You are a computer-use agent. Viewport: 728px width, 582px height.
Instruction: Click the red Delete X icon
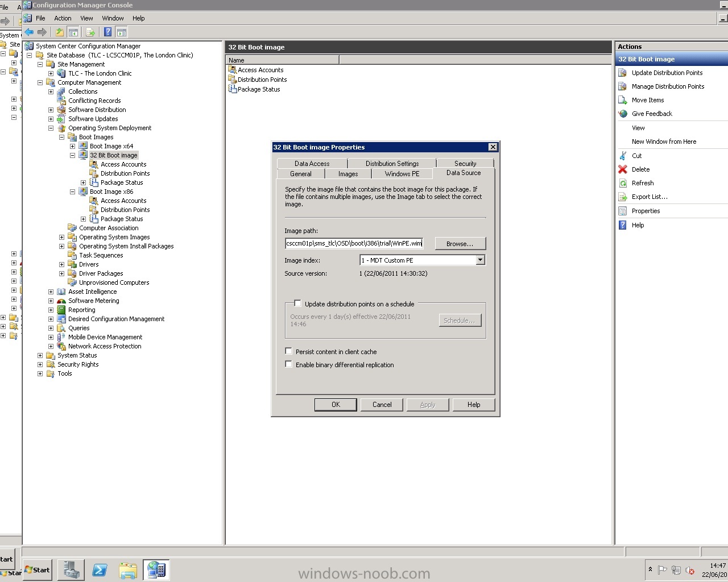623,169
